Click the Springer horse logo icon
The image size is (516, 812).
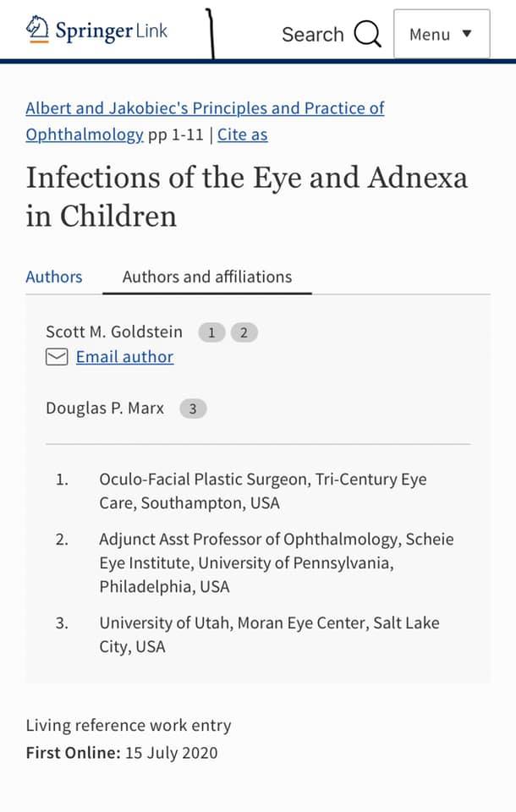[x=37, y=30]
